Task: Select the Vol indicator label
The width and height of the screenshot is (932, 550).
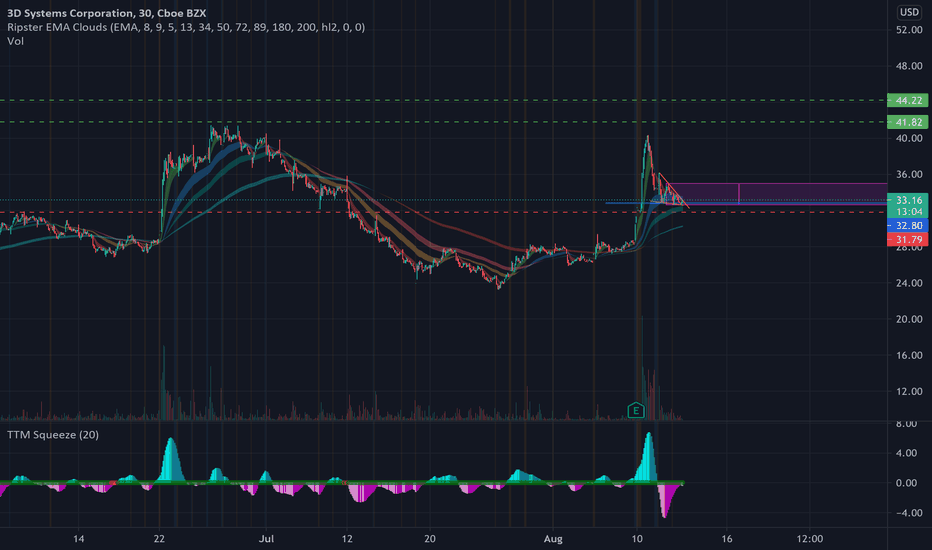Action: (x=15, y=41)
